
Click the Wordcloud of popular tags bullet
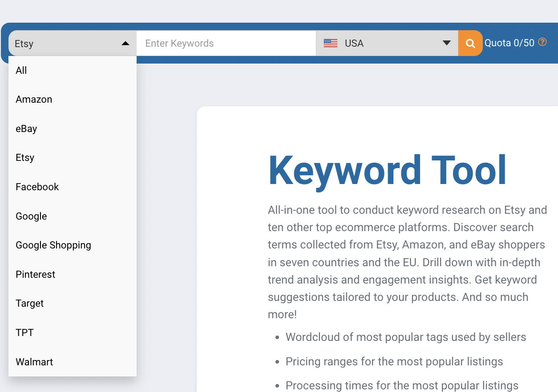[x=406, y=337]
